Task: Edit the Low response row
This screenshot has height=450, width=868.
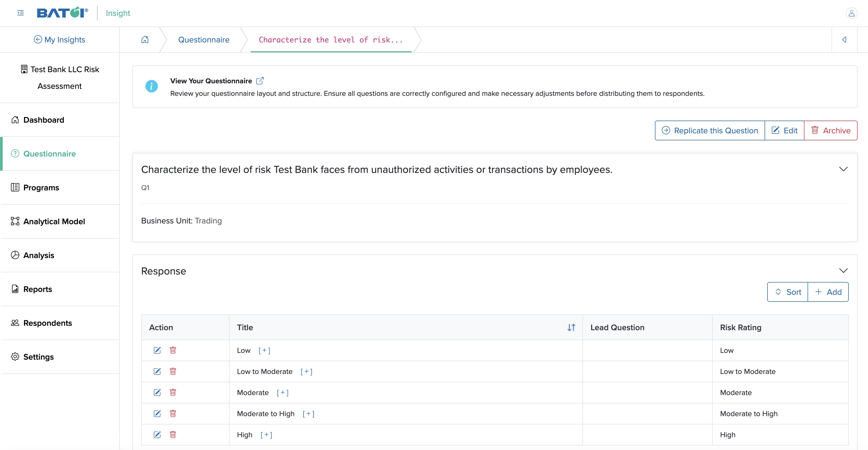Action: click(157, 350)
